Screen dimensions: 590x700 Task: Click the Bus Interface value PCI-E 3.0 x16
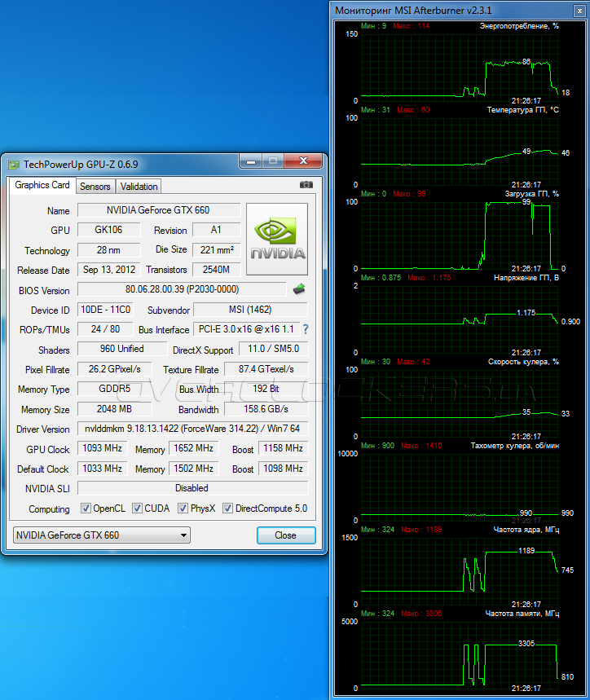point(246,329)
